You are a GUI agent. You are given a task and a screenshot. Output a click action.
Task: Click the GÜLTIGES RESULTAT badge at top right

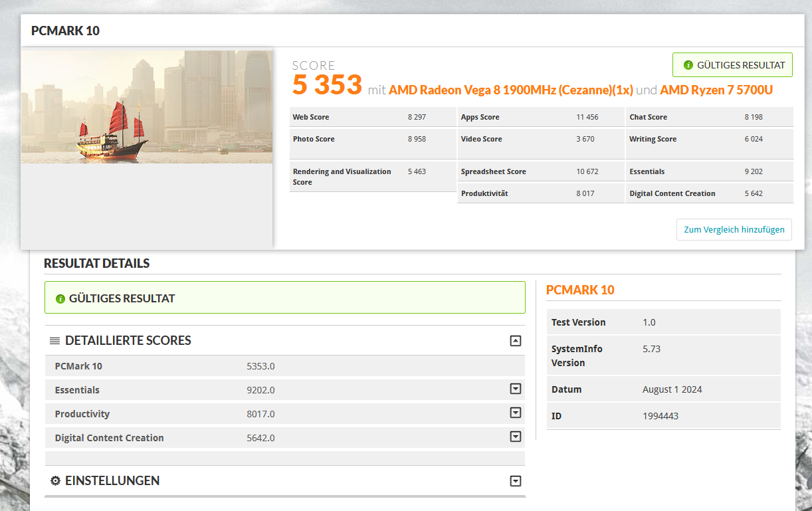click(732, 65)
